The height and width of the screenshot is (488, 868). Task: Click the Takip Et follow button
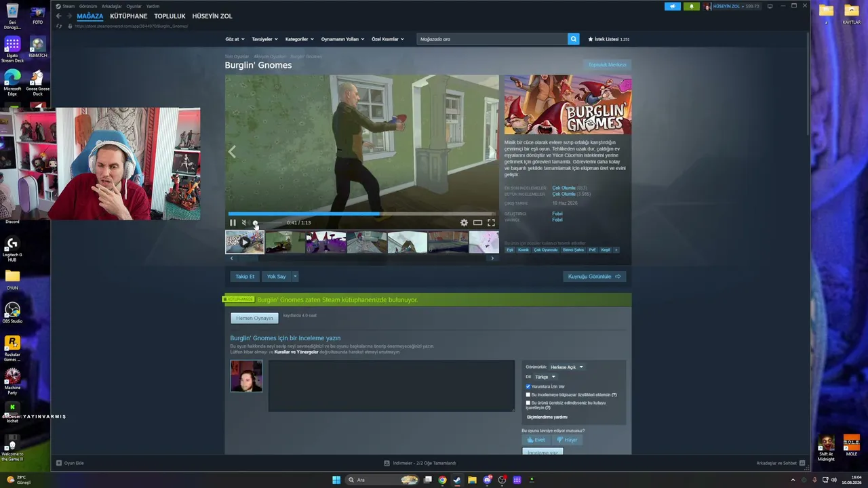click(x=245, y=277)
